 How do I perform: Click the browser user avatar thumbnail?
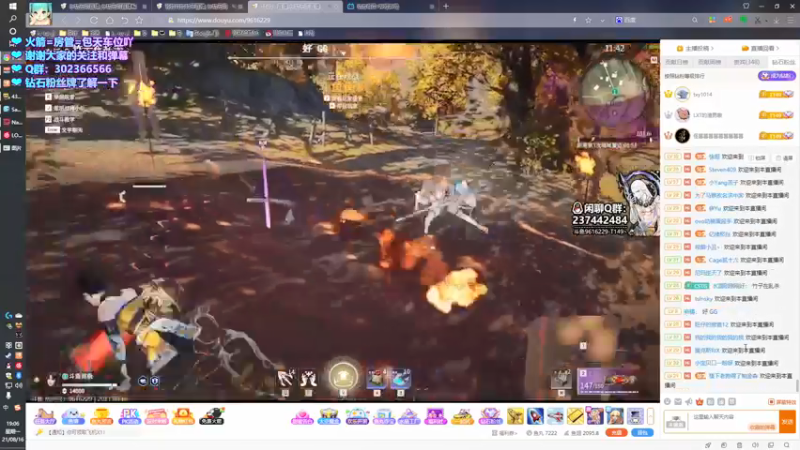pos(40,13)
